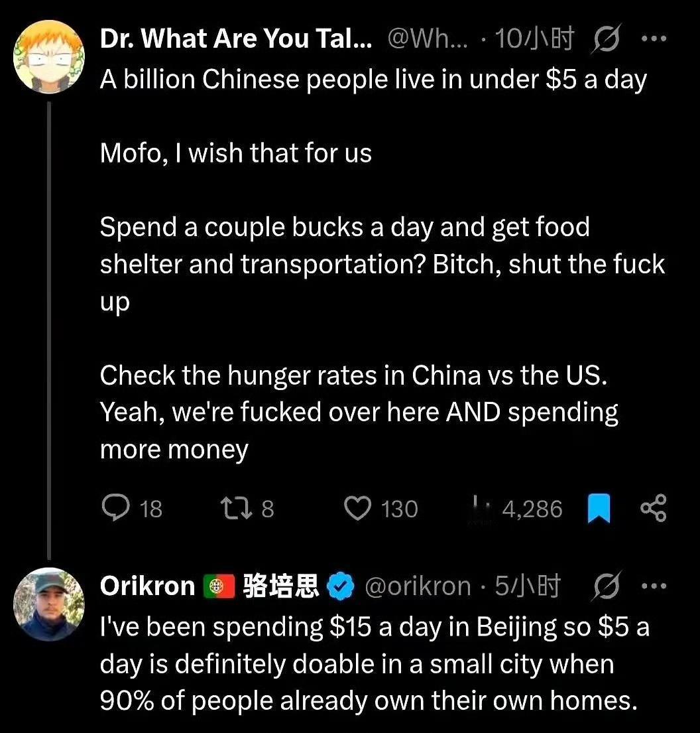
Task: Remove the bookmark from the top tweet
Action: (599, 508)
